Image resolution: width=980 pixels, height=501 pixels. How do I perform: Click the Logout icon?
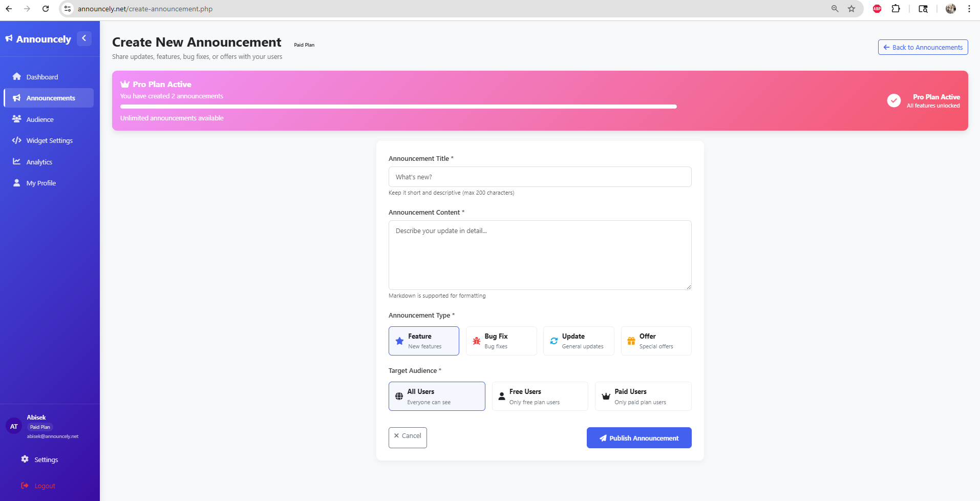25,485
